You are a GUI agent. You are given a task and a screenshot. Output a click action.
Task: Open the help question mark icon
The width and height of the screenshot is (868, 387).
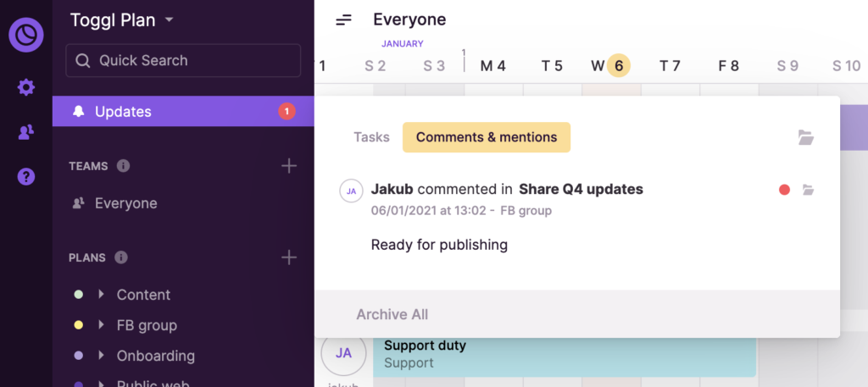pos(26,176)
